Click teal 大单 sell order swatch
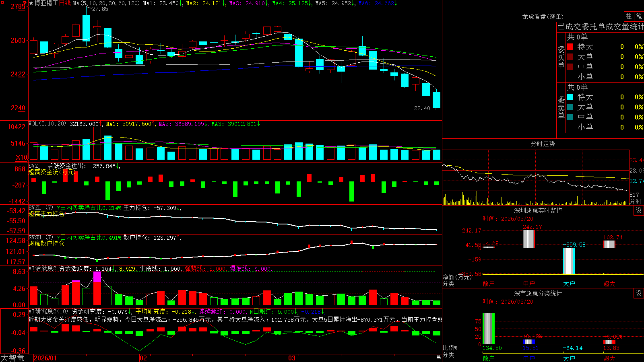This screenshot has width=644, height=362. point(570,107)
